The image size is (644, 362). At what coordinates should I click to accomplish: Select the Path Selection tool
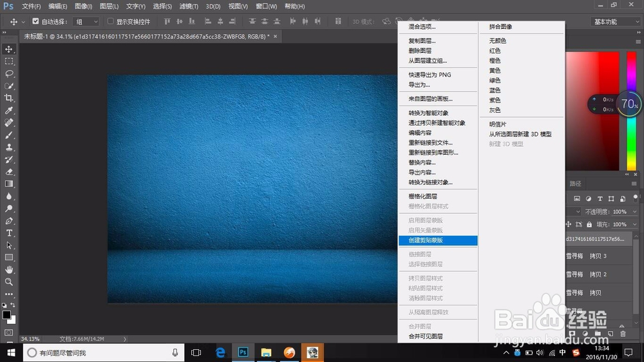(8, 245)
